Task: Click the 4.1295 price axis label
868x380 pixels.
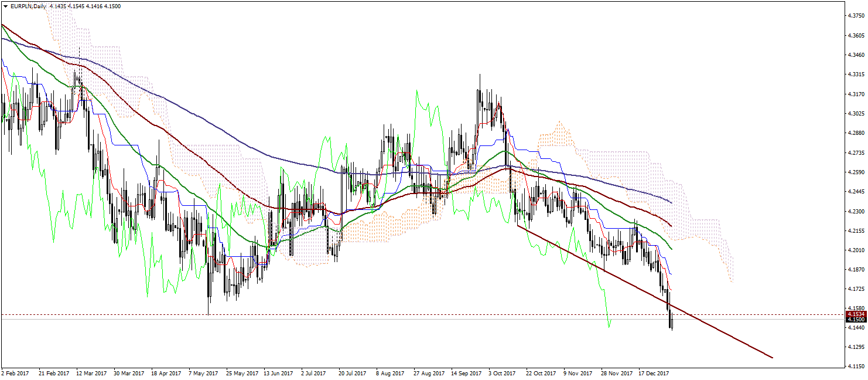Action: pyautogui.click(x=856, y=347)
